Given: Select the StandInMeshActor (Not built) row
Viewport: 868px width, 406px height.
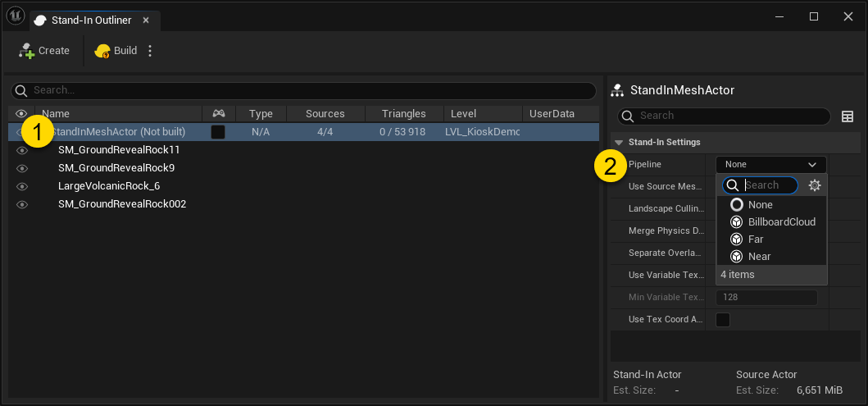Looking at the screenshot, I should pos(303,132).
